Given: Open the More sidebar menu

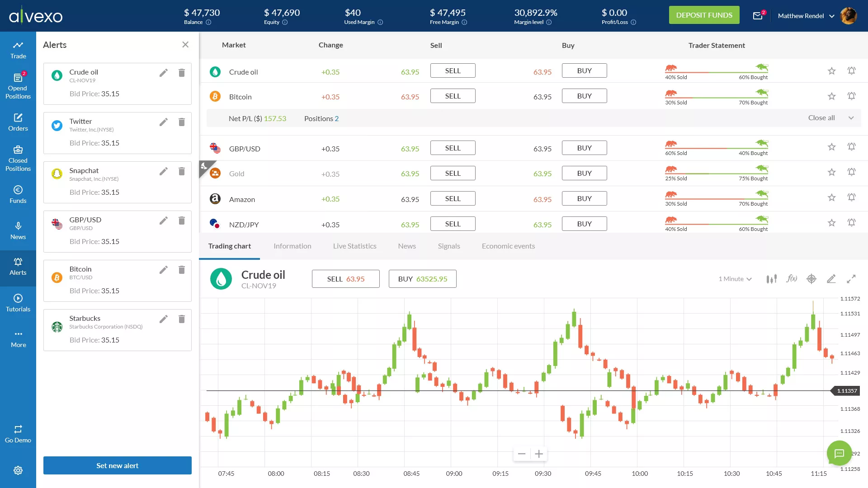Looking at the screenshot, I should [x=18, y=339].
